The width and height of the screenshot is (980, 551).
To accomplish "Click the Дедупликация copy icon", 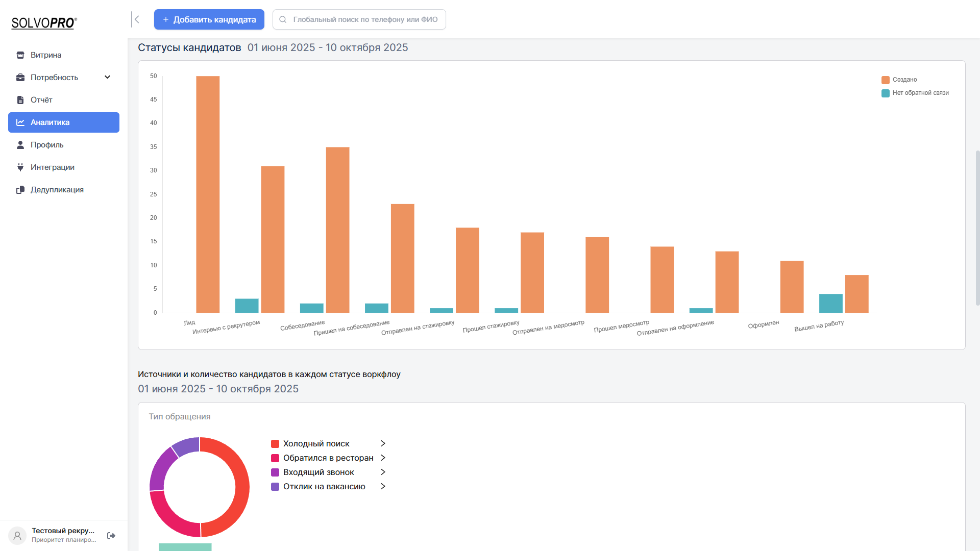I will coord(20,190).
